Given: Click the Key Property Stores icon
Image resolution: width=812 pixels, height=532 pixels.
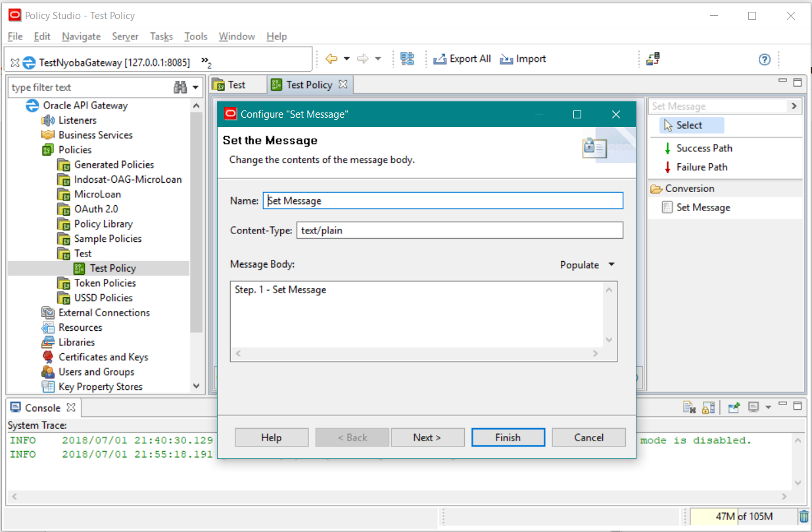Looking at the screenshot, I should (x=48, y=387).
